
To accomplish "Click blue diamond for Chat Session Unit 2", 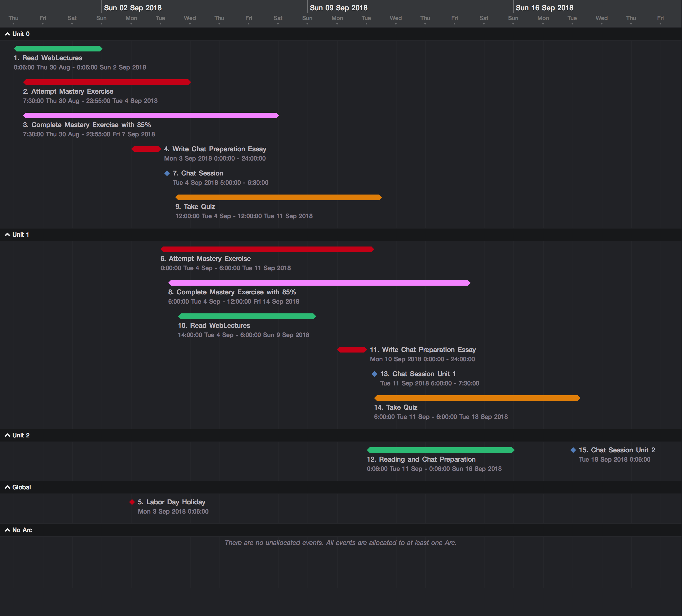I will [x=573, y=450].
